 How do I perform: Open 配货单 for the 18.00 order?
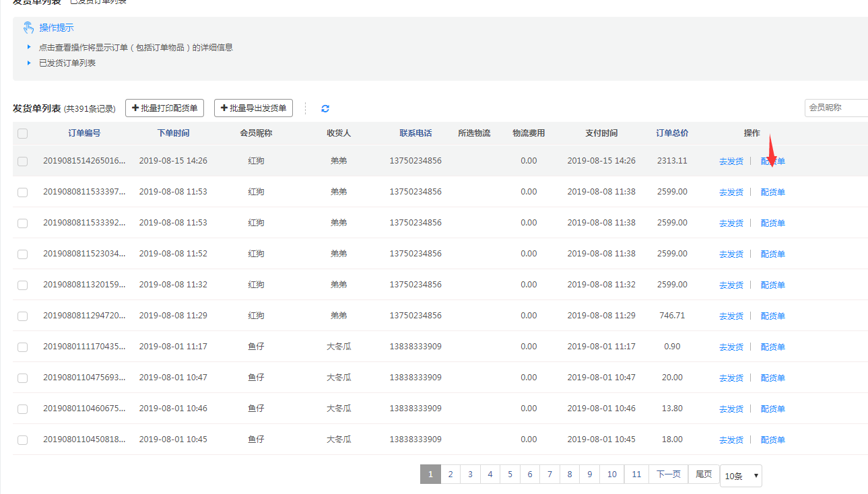[x=772, y=440]
